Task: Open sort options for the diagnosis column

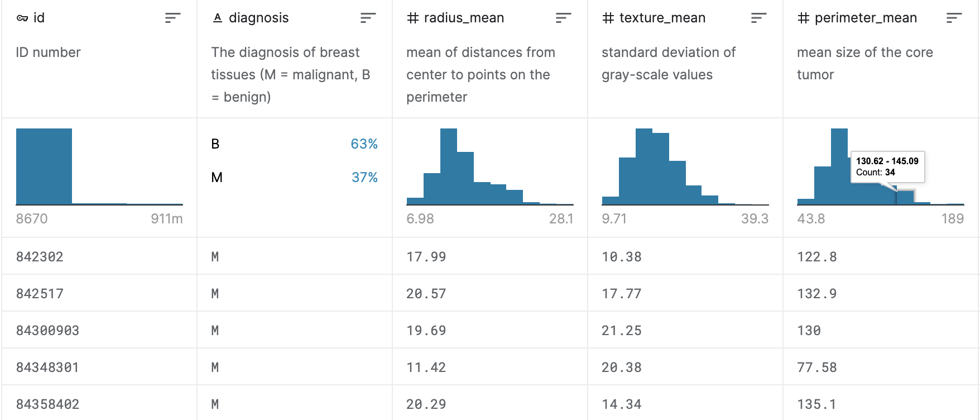Action: pyautogui.click(x=368, y=17)
